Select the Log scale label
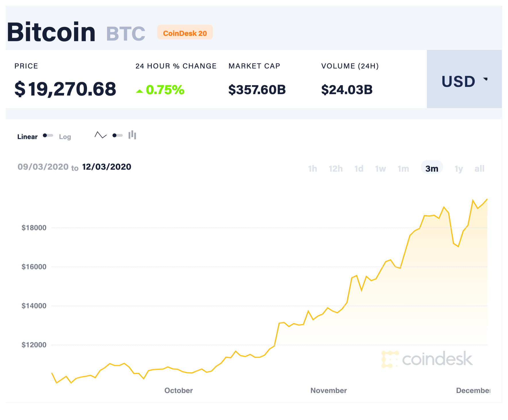 (65, 137)
